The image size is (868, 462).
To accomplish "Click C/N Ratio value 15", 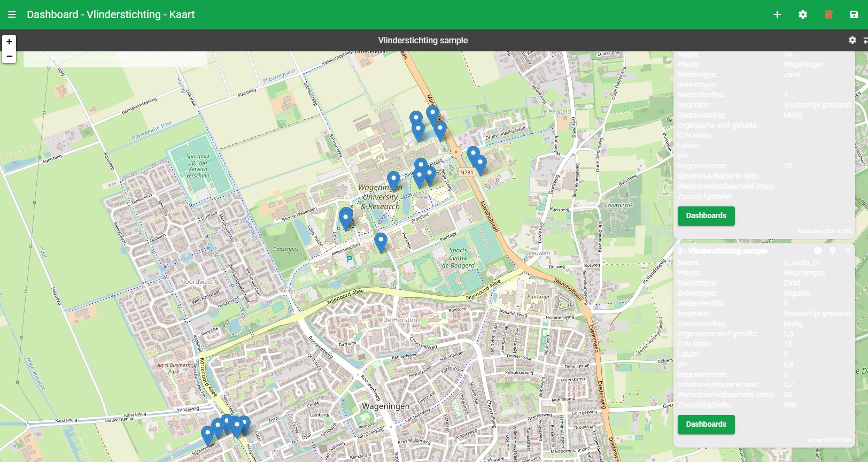I will click(x=788, y=344).
